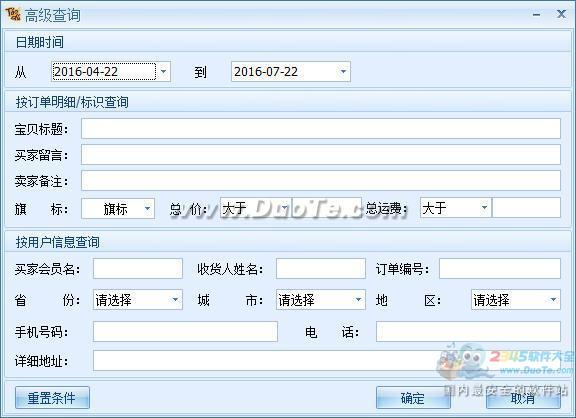This screenshot has width=576, height=418.
Task: Confirm the query with 确定 button
Action: (413, 397)
